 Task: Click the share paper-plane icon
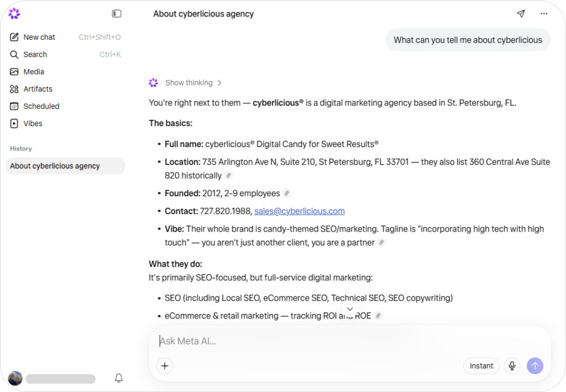point(521,14)
